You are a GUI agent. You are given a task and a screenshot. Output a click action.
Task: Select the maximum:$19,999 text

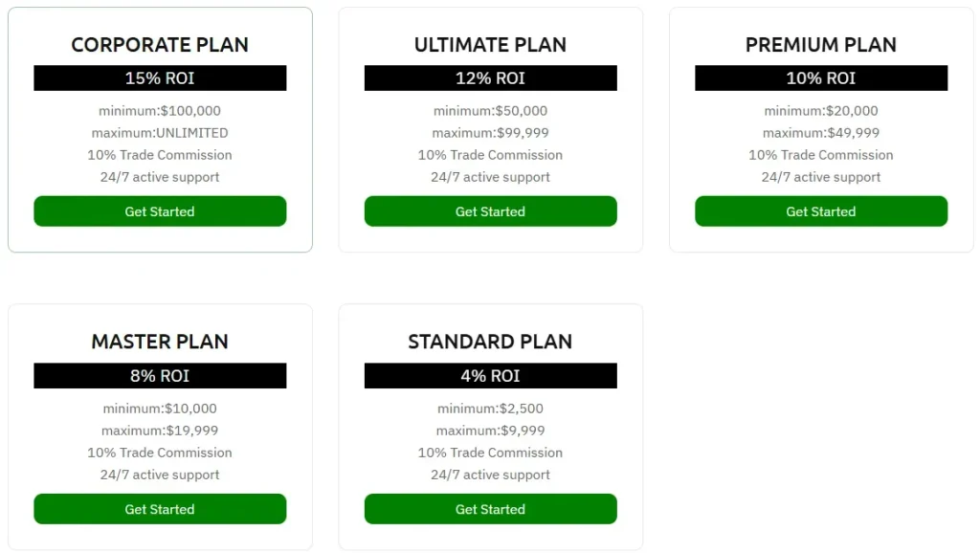[160, 431]
